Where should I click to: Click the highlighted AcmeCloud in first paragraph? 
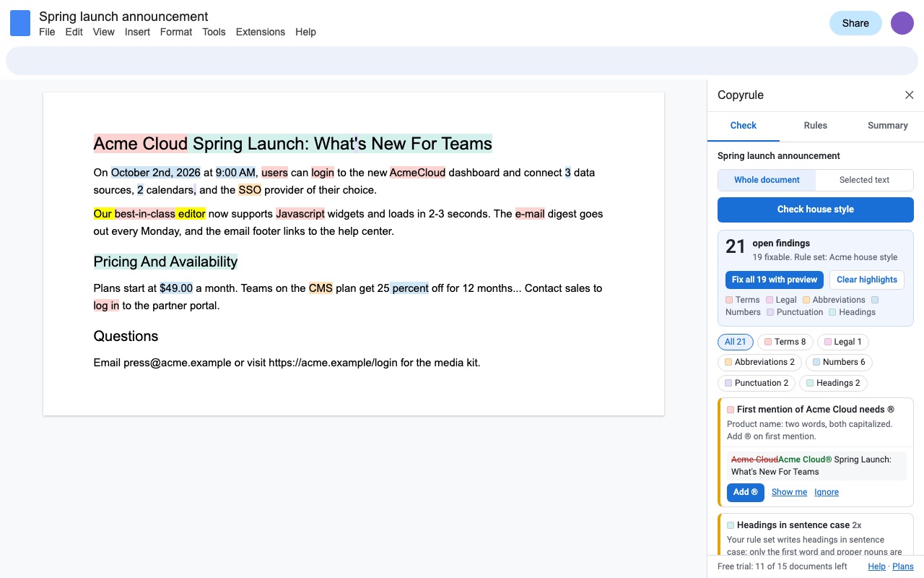coord(417,173)
